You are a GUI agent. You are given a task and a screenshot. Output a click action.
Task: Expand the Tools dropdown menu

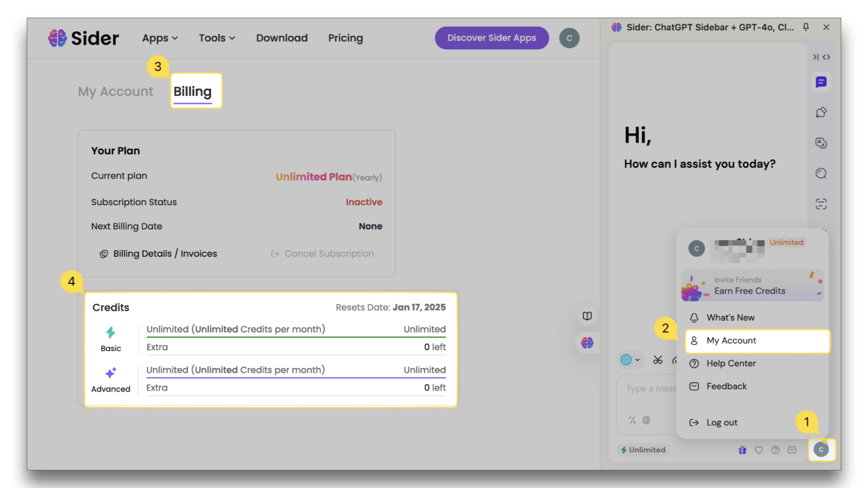click(x=217, y=38)
